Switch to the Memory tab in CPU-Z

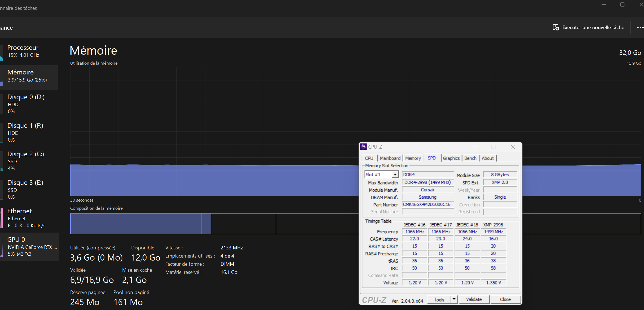pos(413,158)
